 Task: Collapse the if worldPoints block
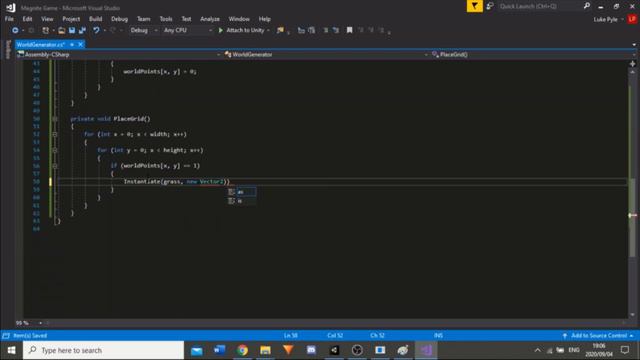[x=55, y=166]
